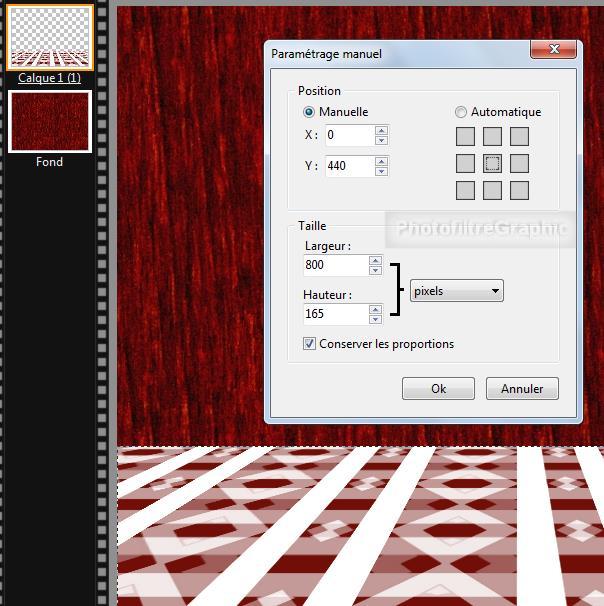Screen dimensions: 604x606
Task: Click the Ok button
Action: pos(438,388)
